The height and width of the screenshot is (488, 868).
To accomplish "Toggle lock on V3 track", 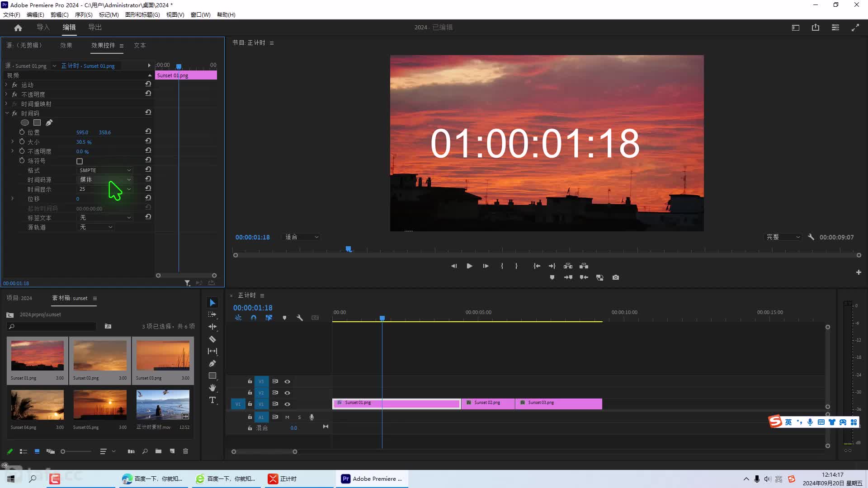I will (x=250, y=381).
